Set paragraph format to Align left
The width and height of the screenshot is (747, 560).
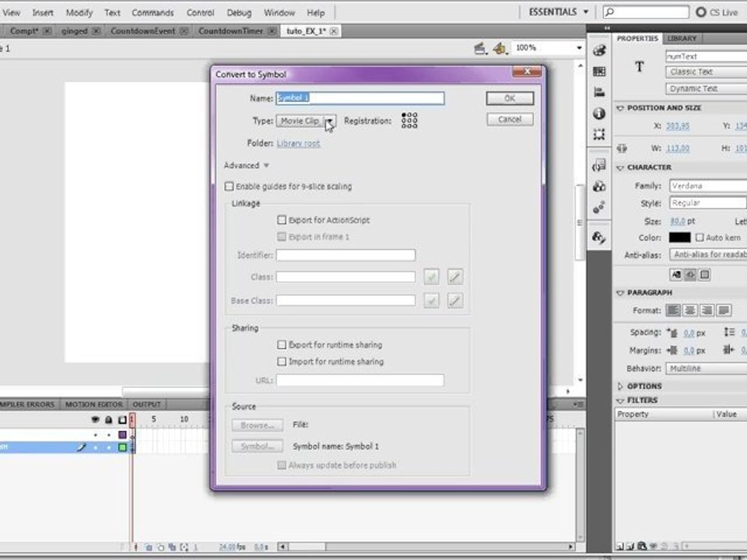(673, 310)
